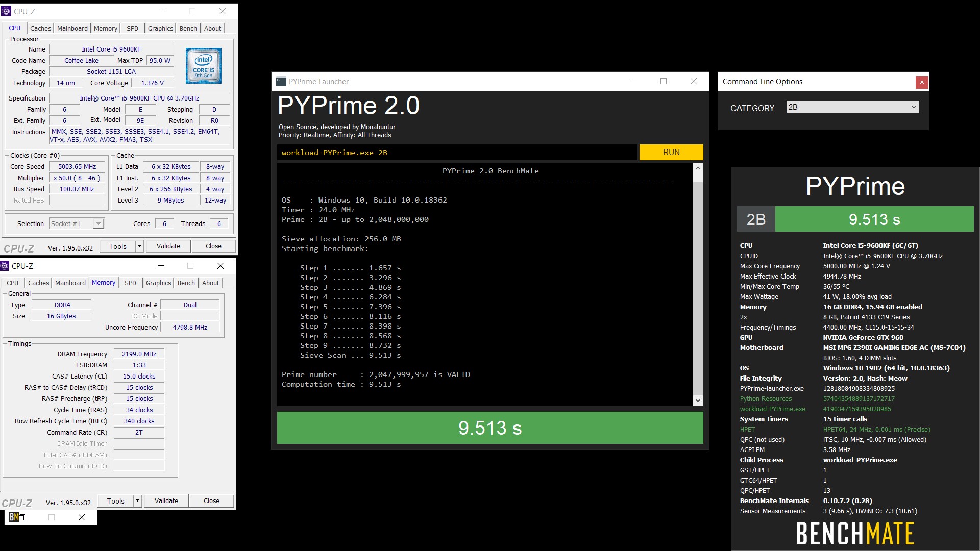Open the Mainboard tab in lower CPU-Z window
The height and width of the screenshot is (551, 980).
70,283
